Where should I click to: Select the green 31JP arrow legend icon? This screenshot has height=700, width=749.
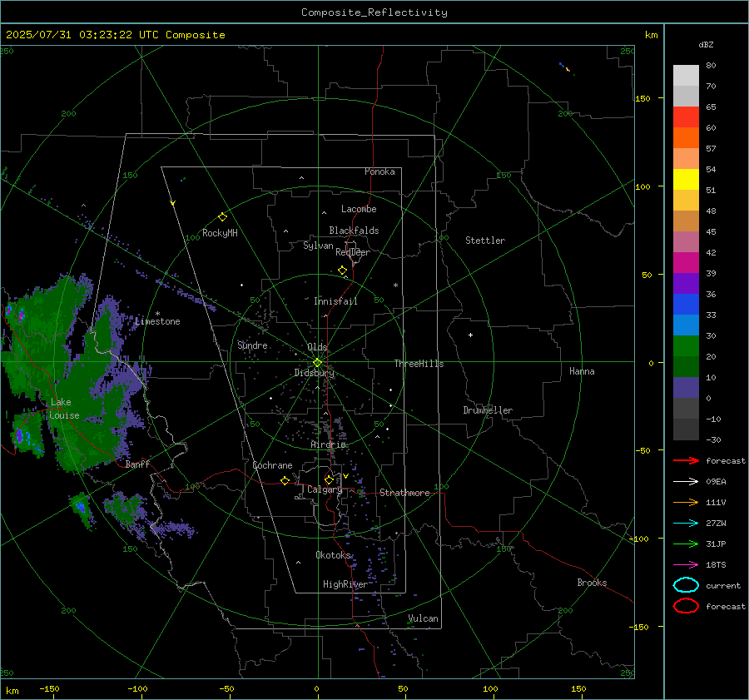[x=686, y=544]
